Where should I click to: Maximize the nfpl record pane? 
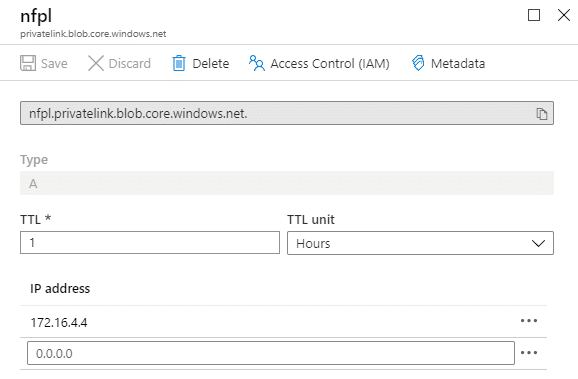click(534, 15)
